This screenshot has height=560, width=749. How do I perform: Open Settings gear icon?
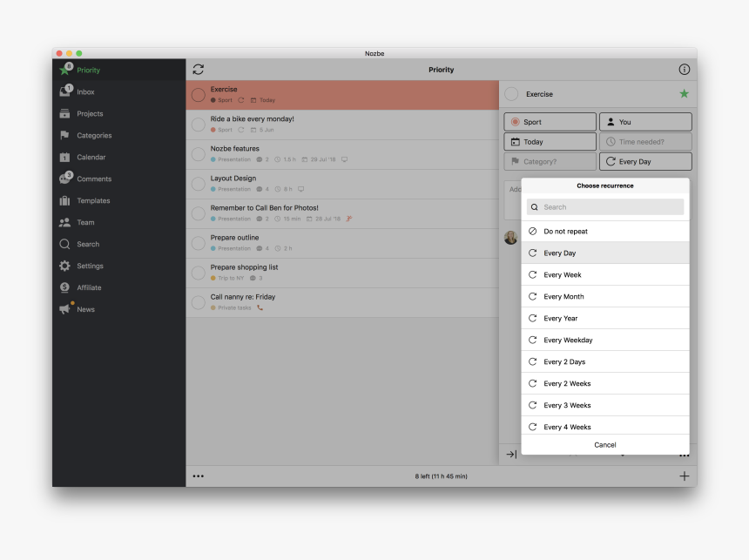click(64, 266)
